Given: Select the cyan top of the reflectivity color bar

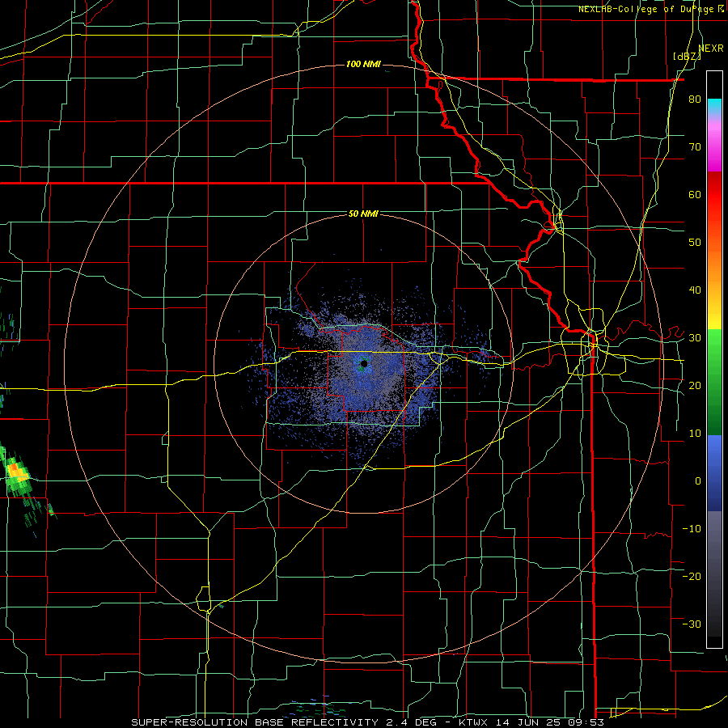Looking at the screenshot, I should tap(714, 104).
